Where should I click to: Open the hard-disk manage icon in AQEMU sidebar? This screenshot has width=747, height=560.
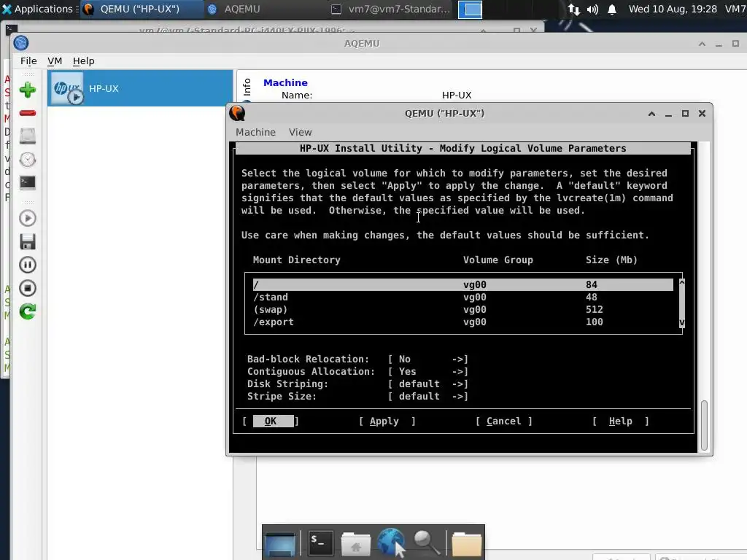[28, 136]
